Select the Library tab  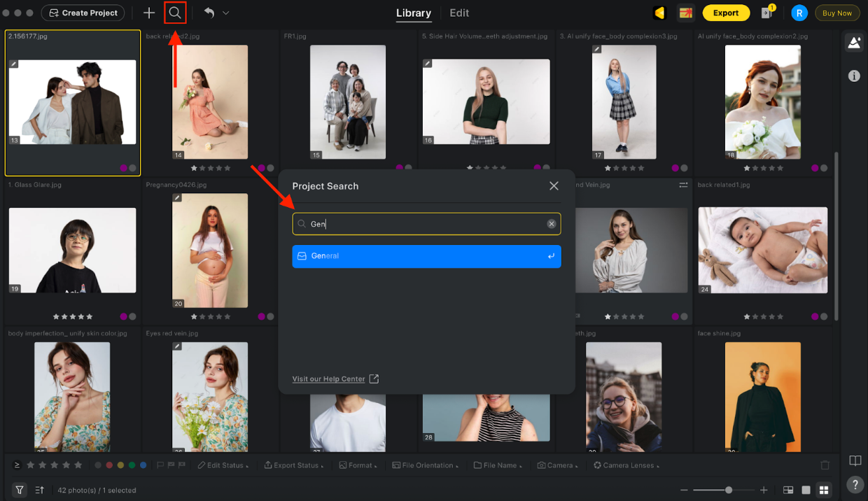point(413,13)
